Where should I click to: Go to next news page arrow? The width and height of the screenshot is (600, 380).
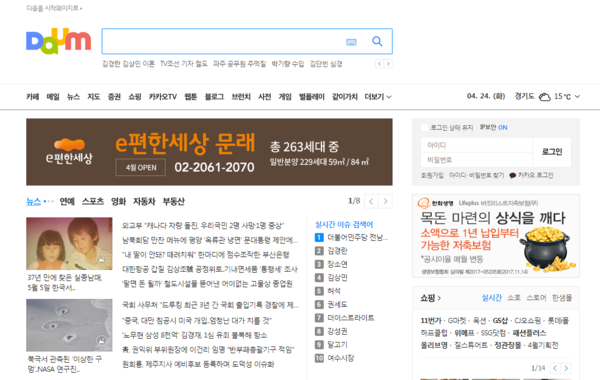click(x=385, y=201)
